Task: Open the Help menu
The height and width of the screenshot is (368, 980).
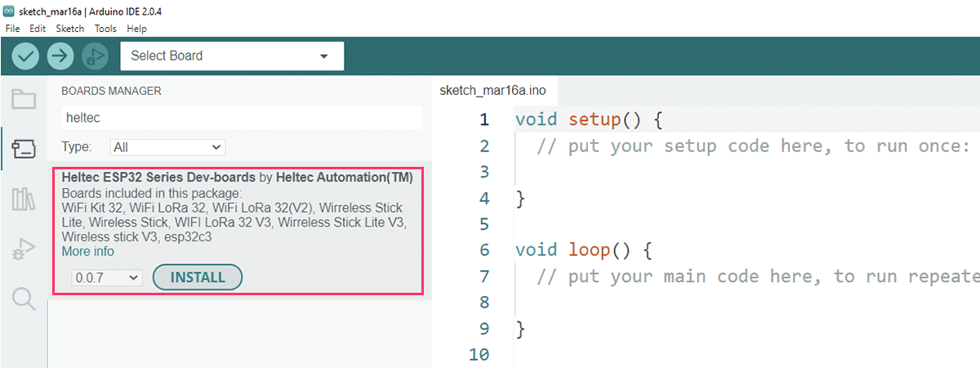Action: 136,28
